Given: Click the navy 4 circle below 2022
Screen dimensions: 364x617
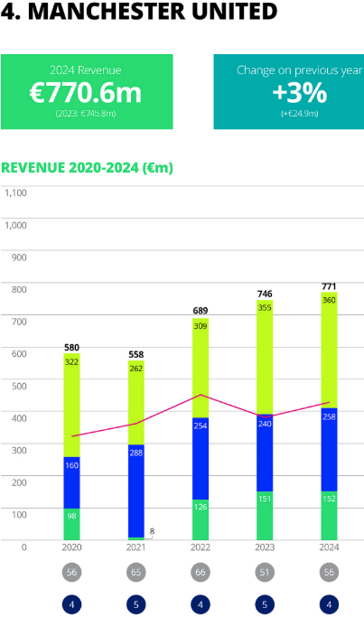Looking at the screenshot, I should tap(201, 604).
